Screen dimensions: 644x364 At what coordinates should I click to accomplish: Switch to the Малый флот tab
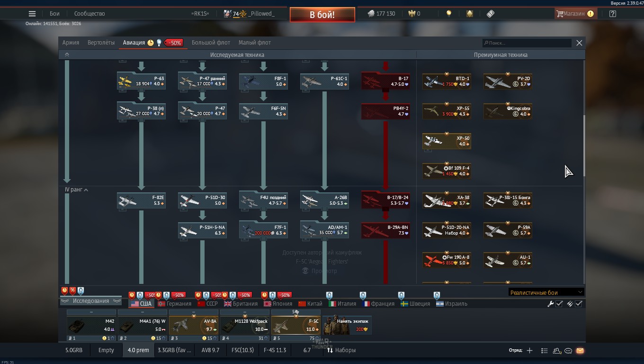(x=255, y=43)
